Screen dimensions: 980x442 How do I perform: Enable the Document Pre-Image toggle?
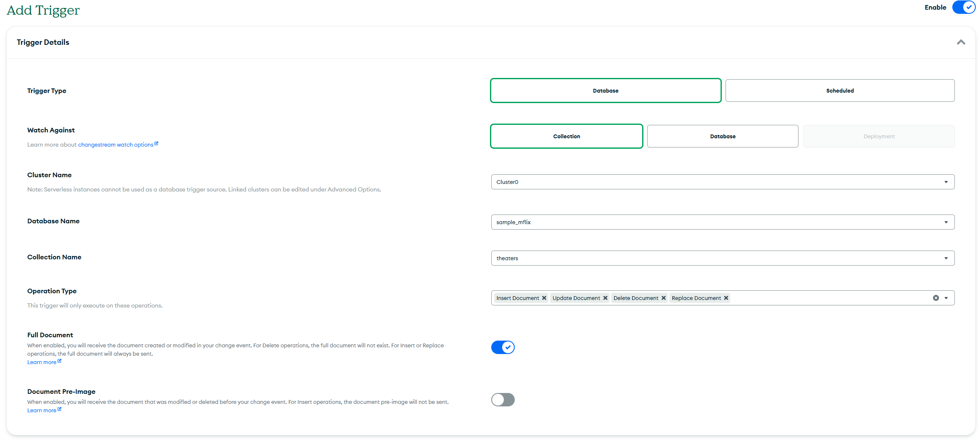coord(503,400)
